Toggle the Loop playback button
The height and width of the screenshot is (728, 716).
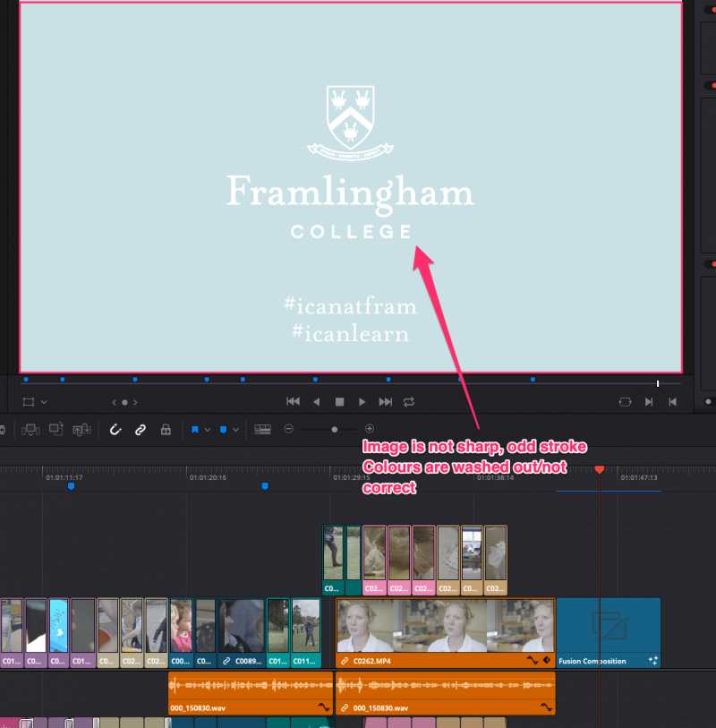pos(409,402)
